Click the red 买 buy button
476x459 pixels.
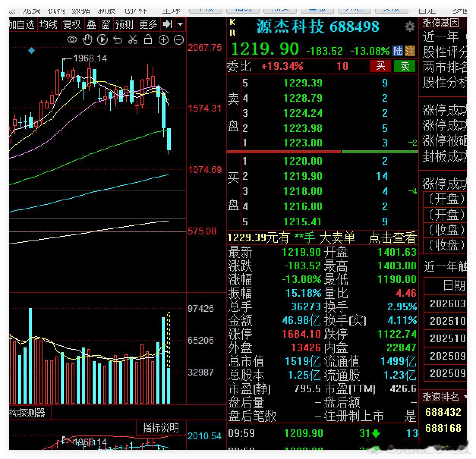coord(380,66)
